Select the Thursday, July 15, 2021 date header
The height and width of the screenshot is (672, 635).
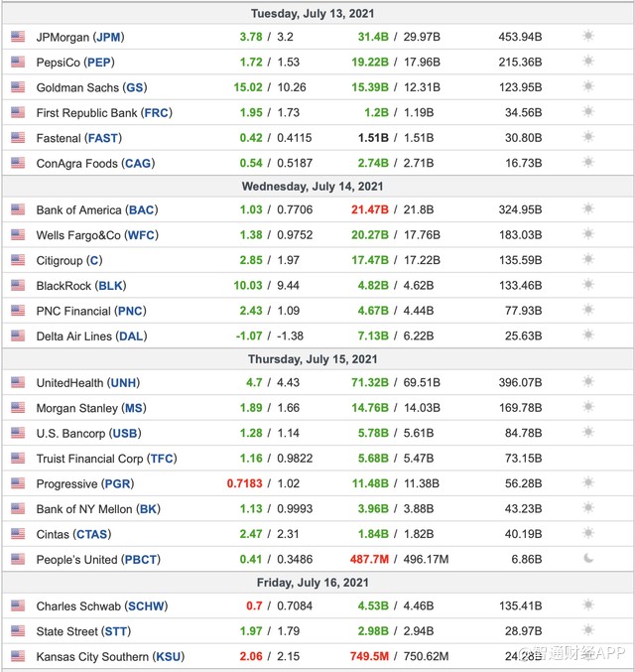313,359
